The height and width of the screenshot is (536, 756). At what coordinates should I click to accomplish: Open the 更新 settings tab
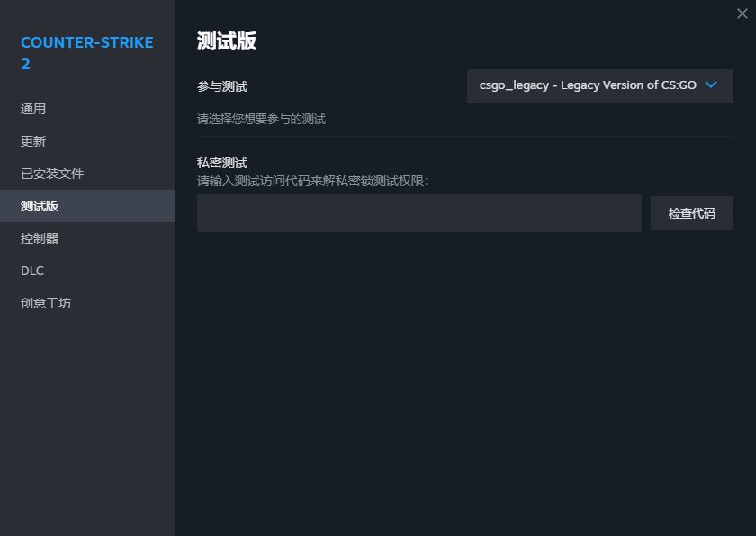point(33,141)
